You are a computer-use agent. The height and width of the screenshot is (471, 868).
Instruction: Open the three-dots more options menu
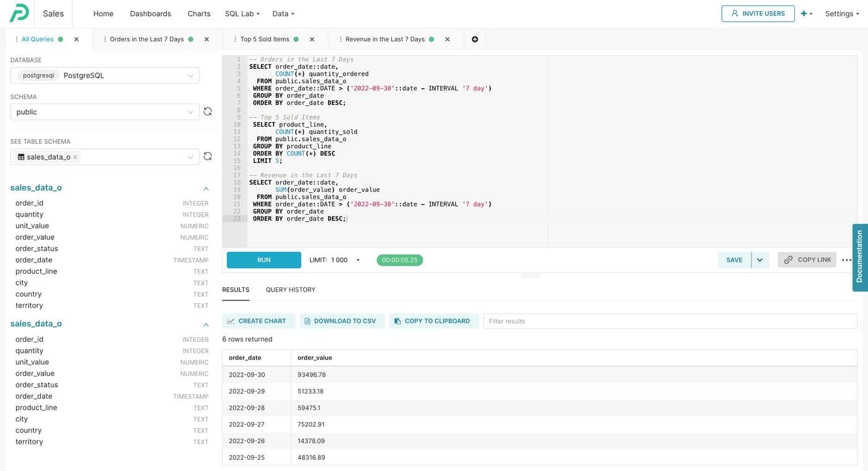pos(847,260)
